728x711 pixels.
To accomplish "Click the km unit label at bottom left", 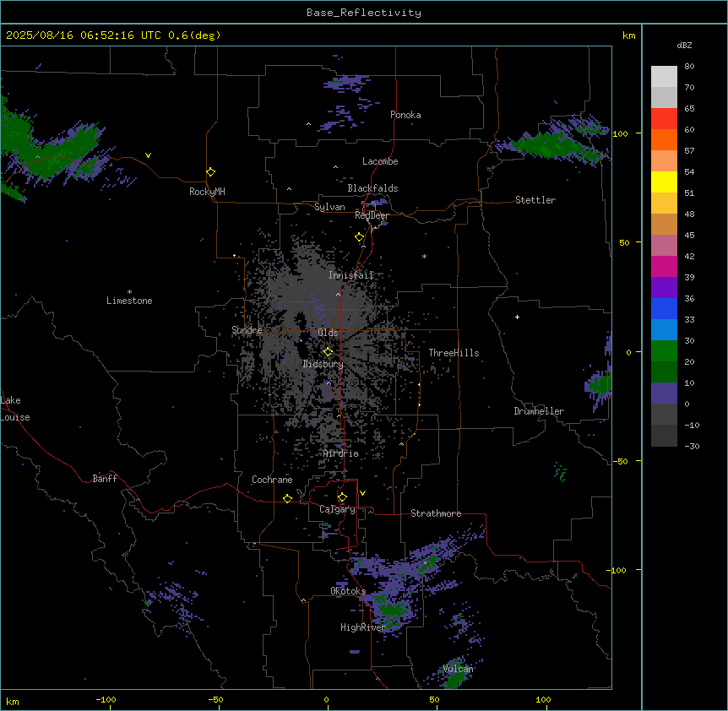I will (x=12, y=701).
